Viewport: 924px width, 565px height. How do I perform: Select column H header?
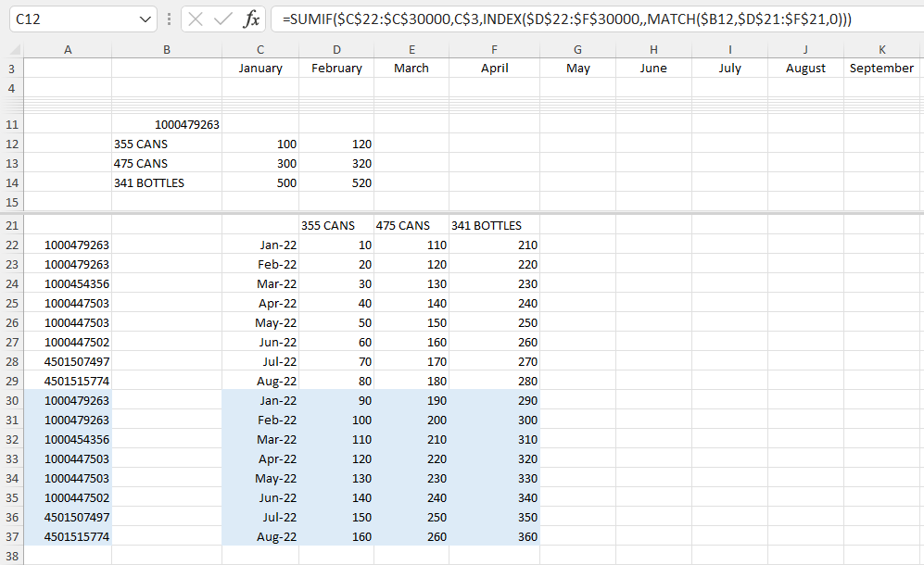653,50
